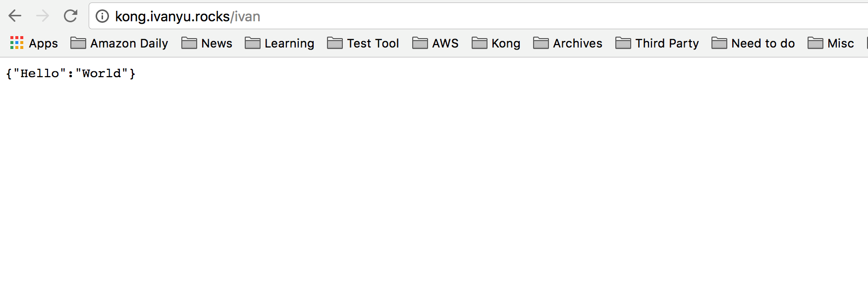
Task: Click the browser back arrow
Action: 15,16
